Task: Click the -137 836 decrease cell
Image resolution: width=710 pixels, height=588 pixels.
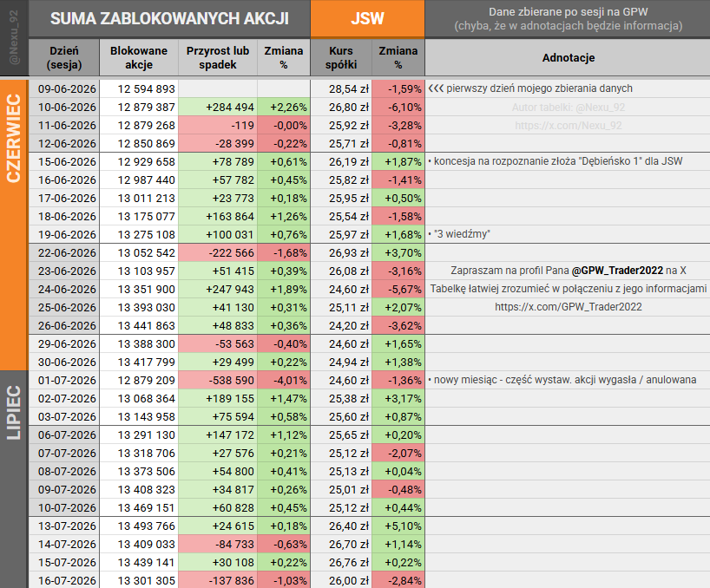Action: point(218,580)
